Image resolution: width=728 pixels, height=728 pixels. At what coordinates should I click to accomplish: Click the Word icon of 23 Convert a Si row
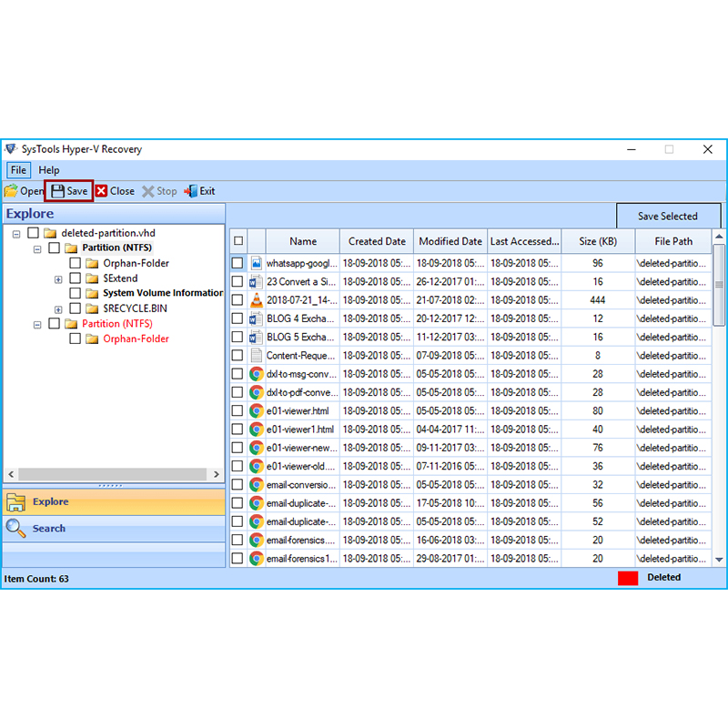point(256,282)
